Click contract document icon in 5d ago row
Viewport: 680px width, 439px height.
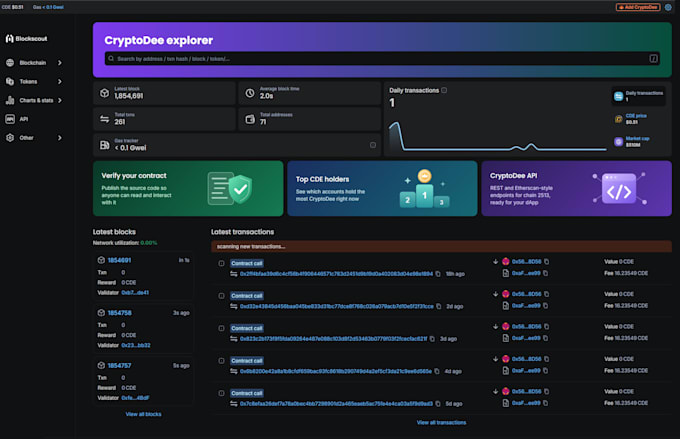[506, 403]
